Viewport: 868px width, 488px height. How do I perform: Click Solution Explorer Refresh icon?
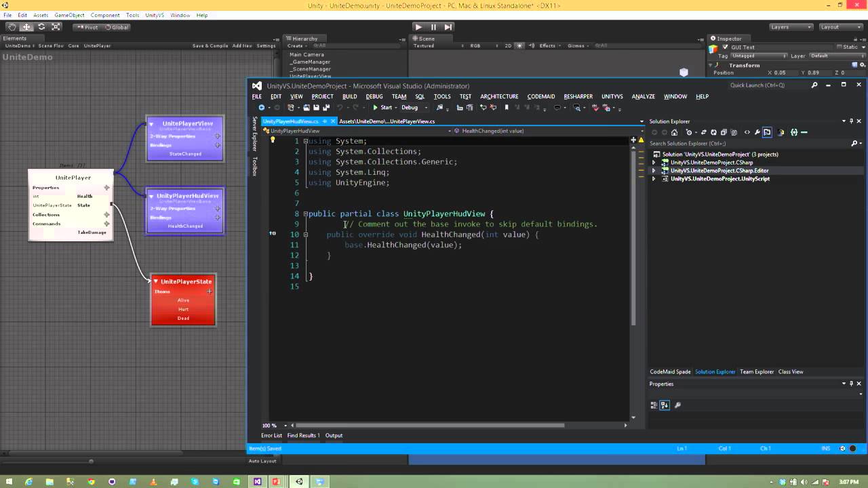pos(713,132)
